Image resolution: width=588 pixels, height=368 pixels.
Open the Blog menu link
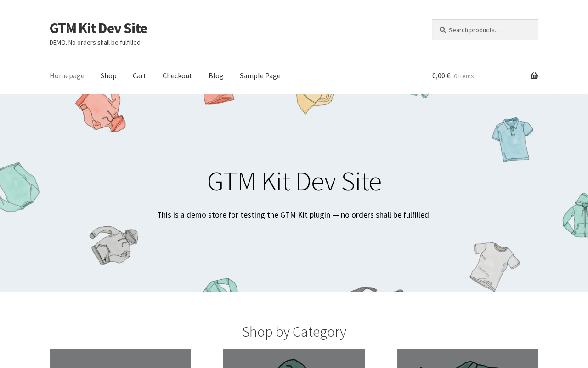tap(216, 75)
